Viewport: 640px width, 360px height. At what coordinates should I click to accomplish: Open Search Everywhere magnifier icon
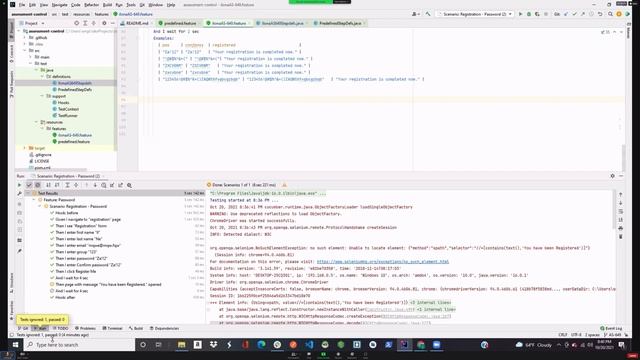click(x=610, y=14)
